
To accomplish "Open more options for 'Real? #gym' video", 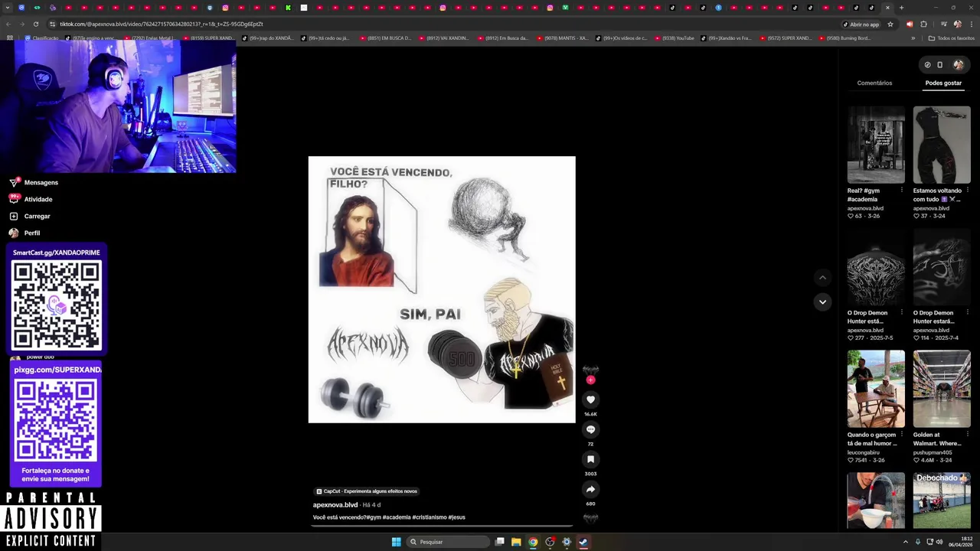I will click(x=901, y=191).
